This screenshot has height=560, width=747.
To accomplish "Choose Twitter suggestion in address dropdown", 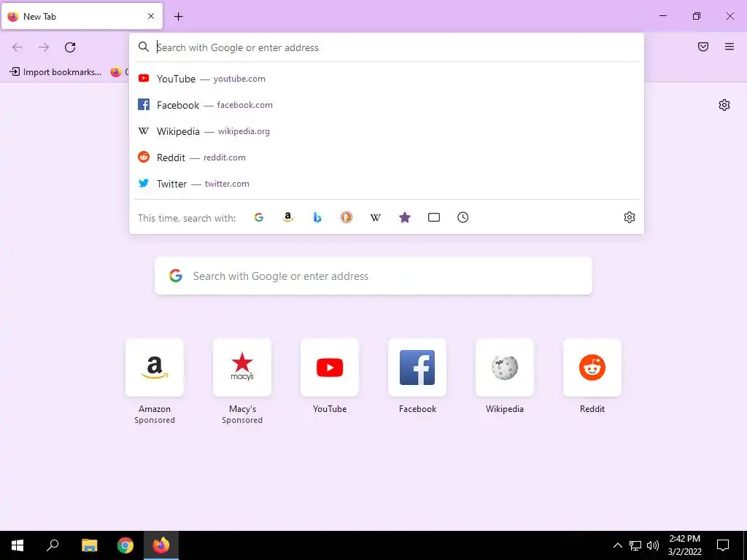I will click(x=387, y=183).
